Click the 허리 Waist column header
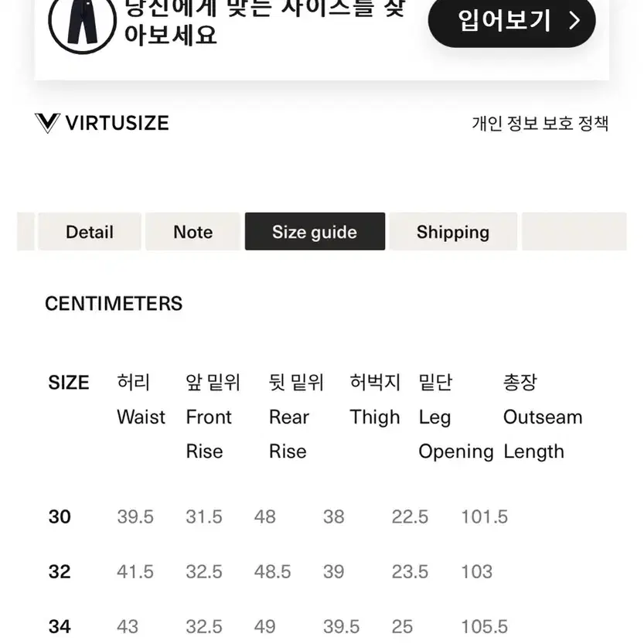Screen dimensions: 644x644 coord(141,400)
